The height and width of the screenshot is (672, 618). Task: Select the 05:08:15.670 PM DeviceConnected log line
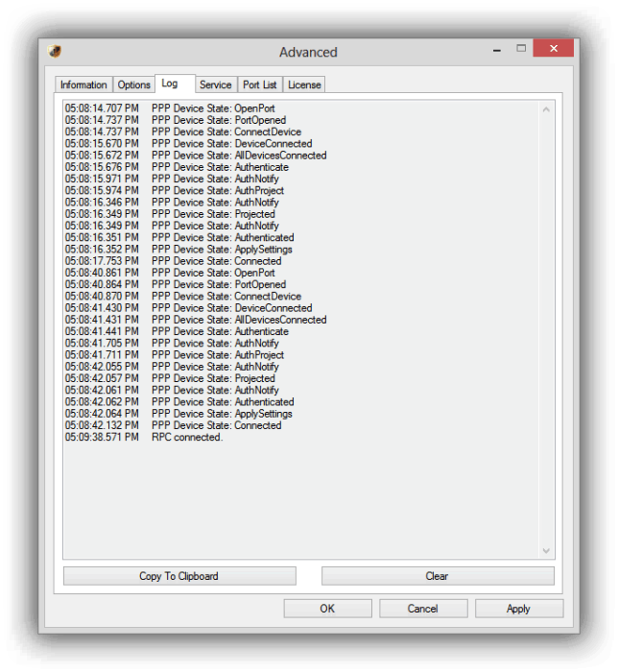(x=188, y=144)
